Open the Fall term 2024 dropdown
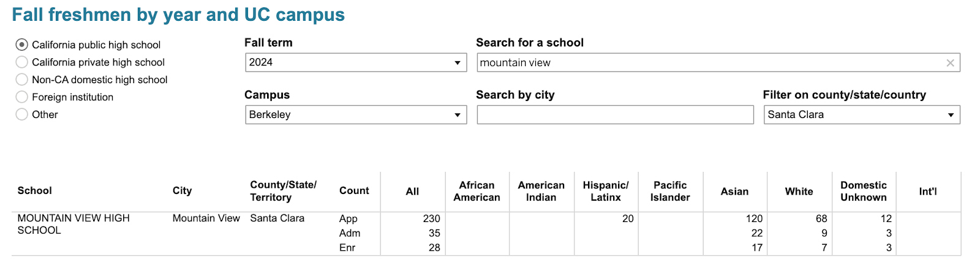The height and width of the screenshot is (271, 980). coord(356,62)
